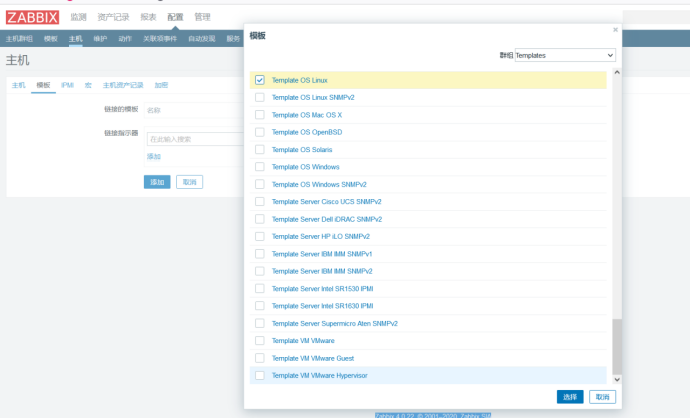691x418 pixels.
Task: Open Template VM VMware Guest link
Action: [x=312, y=358]
